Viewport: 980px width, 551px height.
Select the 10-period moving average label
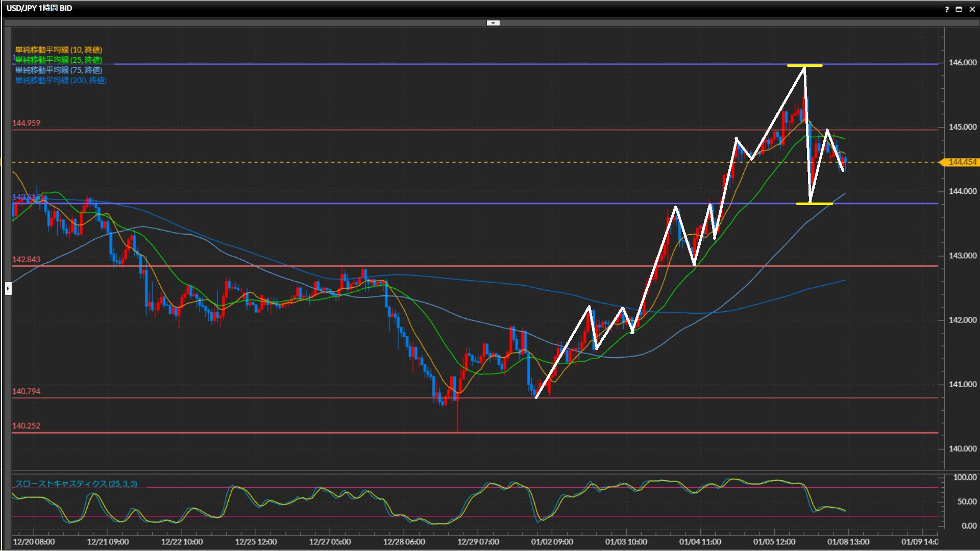coord(59,49)
